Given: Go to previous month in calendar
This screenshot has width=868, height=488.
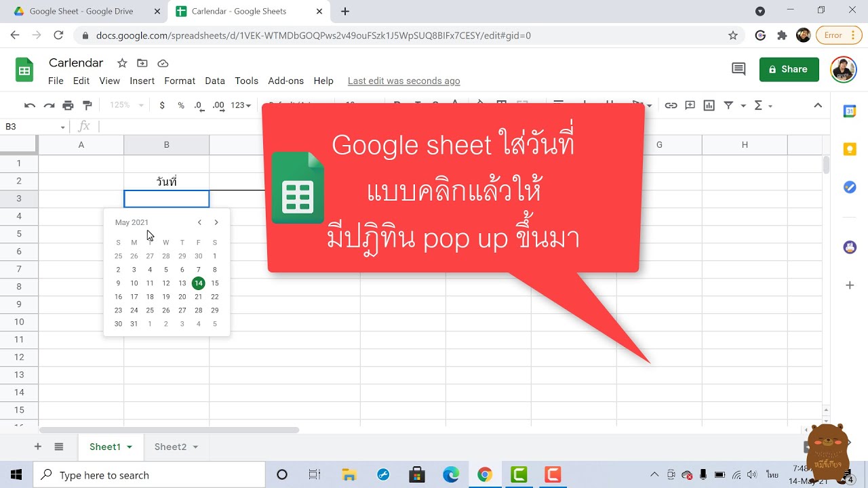Looking at the screenshot, I should coord(199,222).
